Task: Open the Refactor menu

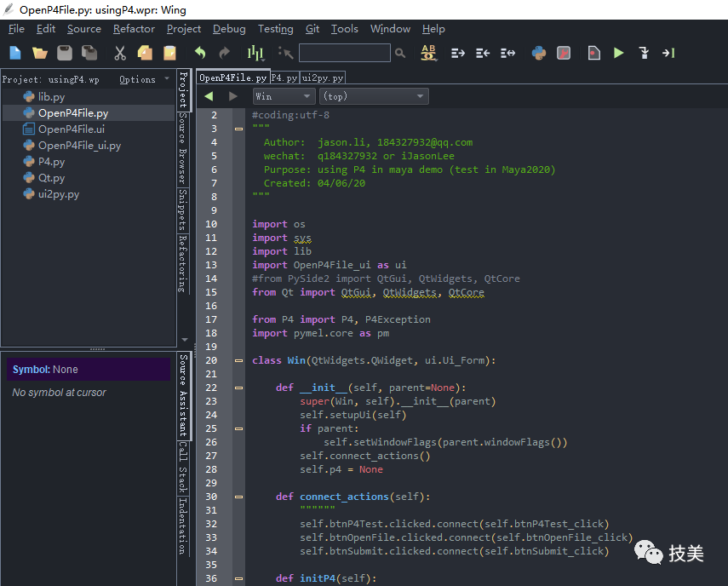Action: coord(134,29)
